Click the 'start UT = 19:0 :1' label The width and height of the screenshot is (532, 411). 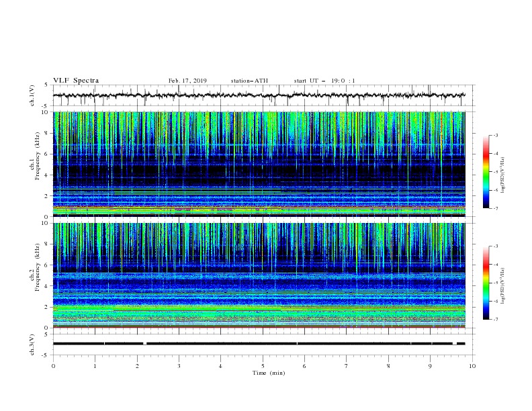pos(324,81)
